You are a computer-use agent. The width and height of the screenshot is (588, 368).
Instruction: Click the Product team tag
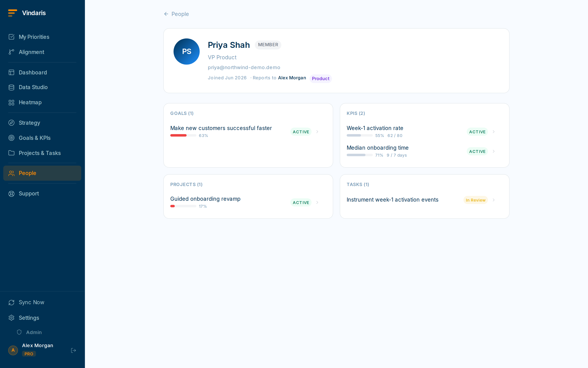click(321, 78)
